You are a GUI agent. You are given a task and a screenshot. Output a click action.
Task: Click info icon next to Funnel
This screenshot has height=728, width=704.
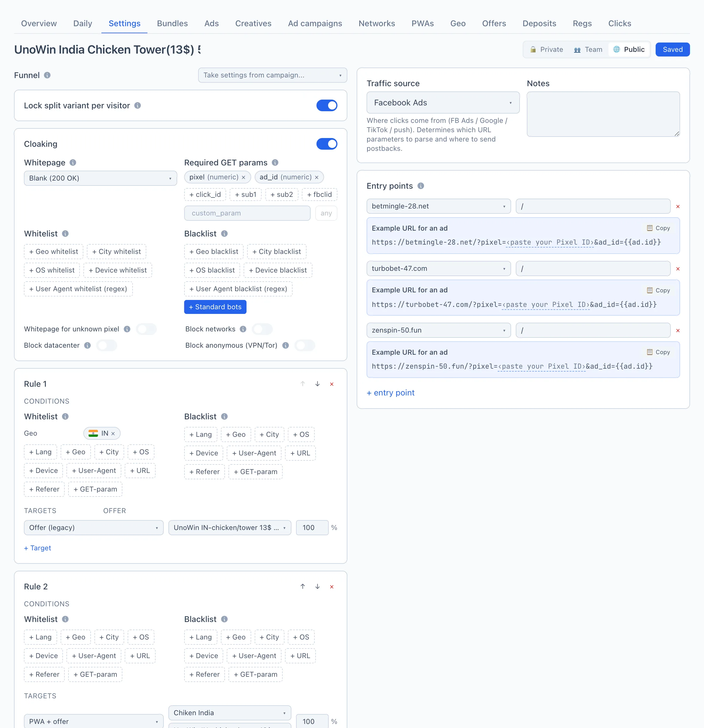[47, 75]
